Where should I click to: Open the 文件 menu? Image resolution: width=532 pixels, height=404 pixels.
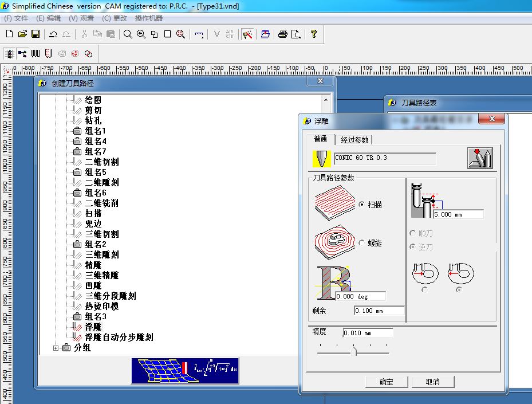(16, 18)
